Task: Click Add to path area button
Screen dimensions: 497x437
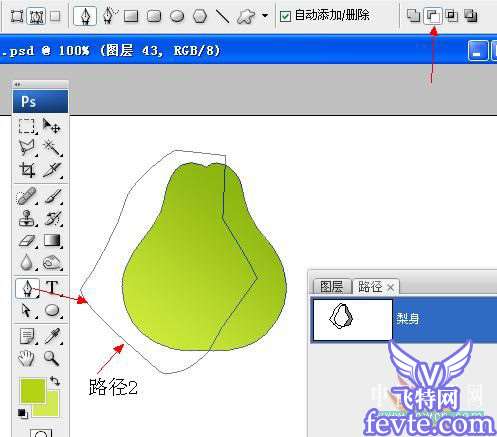Action: pyautogui.click(x=413, y=15)
